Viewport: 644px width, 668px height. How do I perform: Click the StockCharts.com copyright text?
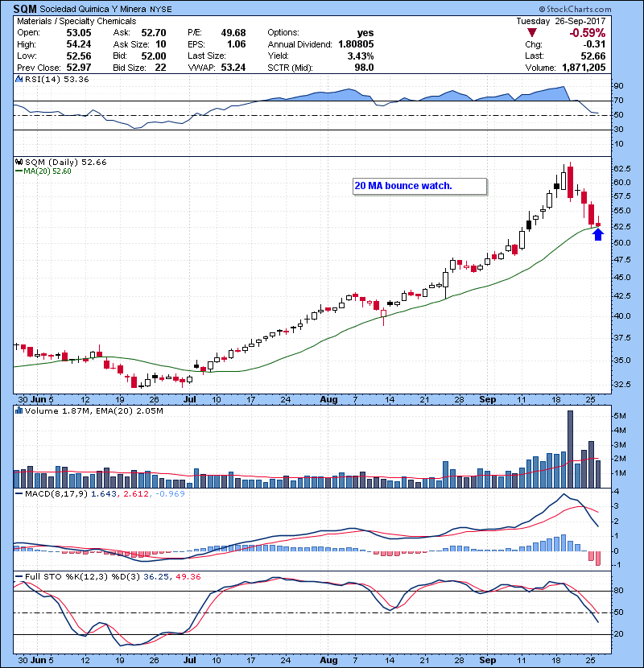coord(575,9)
